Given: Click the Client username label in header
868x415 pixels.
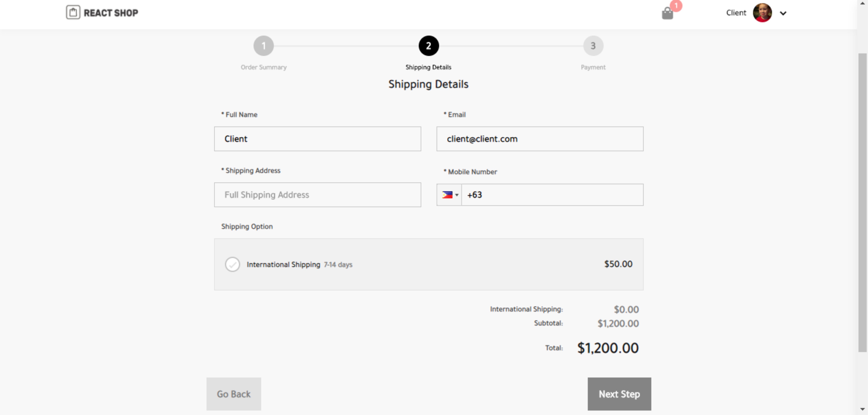Looking at the screenshot, I should (x=736, y=13).
